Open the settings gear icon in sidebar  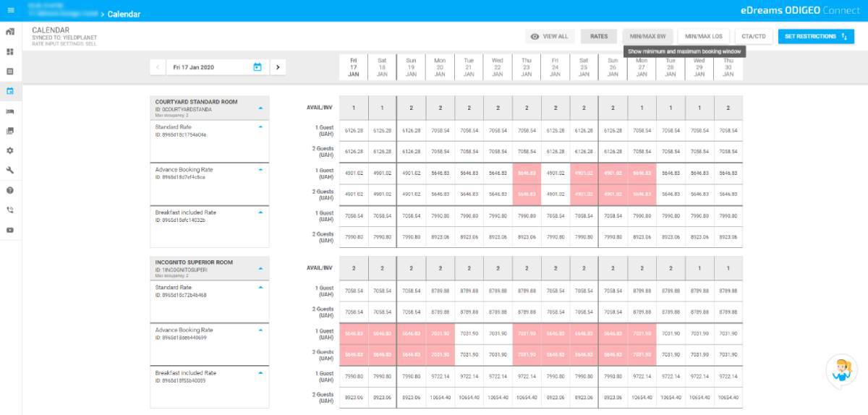(10, 150)
